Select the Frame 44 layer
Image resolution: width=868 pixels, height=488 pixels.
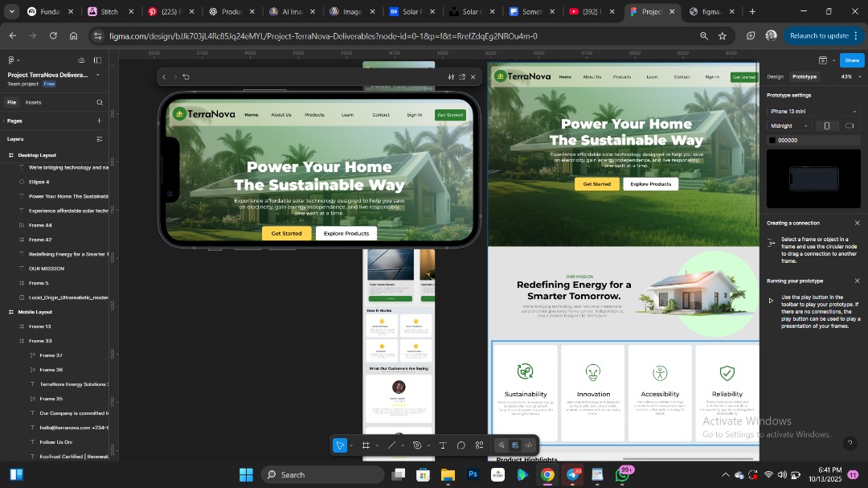(40, 225)
